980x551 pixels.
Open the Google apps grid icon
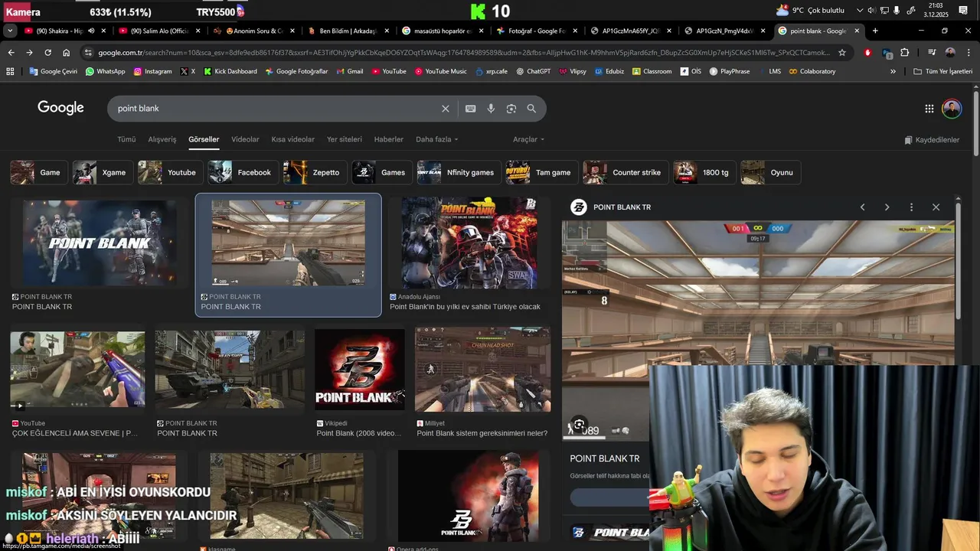click(929, 109)
